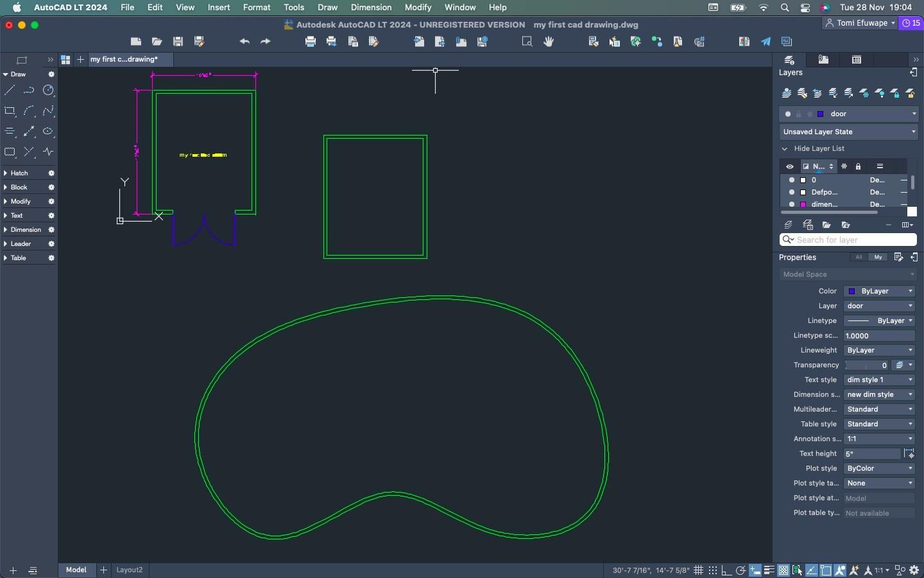The image size is (924, 578).
Task: Select the Line draw tool
Action: click(10, 91)
